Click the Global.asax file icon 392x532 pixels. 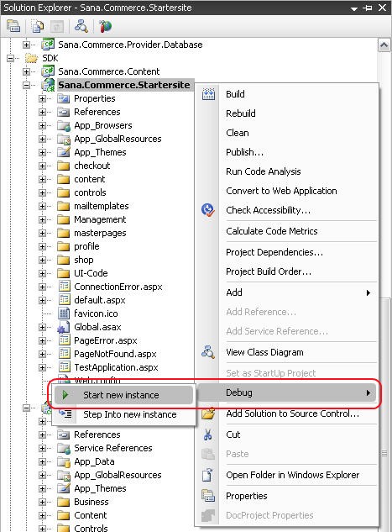pos(63,328)
